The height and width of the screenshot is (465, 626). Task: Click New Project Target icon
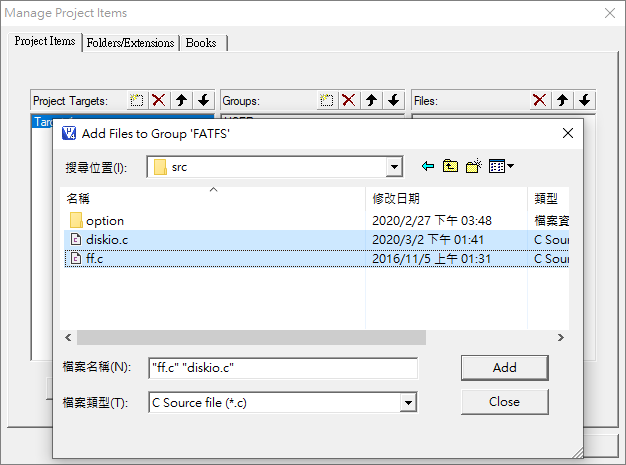pos(137,100)
